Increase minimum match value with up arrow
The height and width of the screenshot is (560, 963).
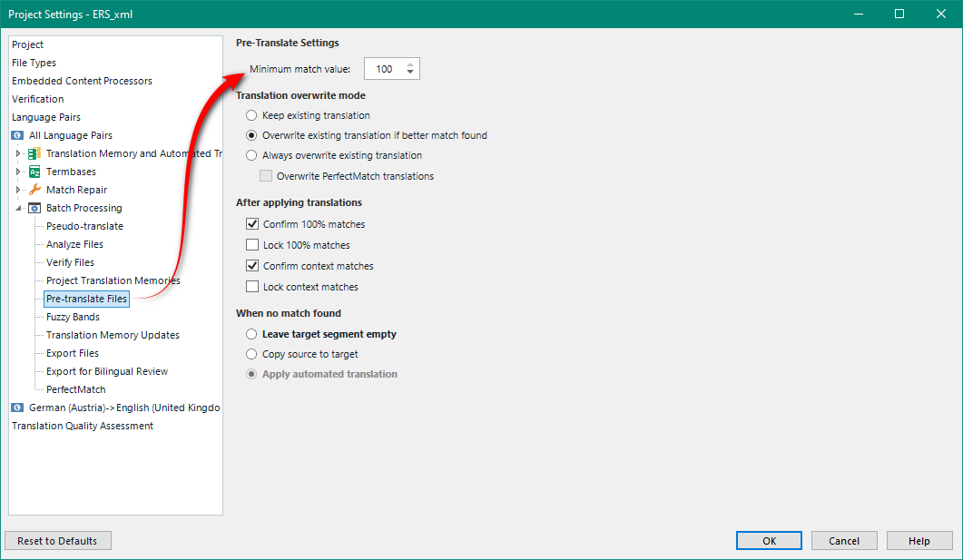coord(409,64)
